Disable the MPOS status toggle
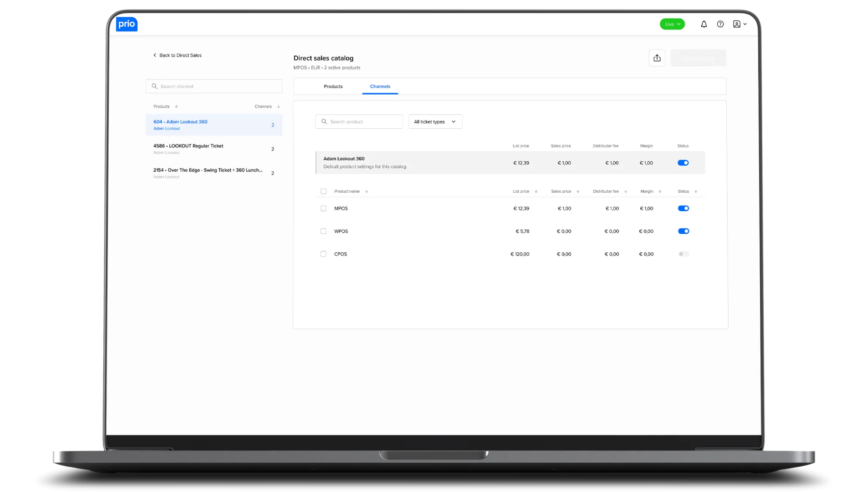This screenshot has width=868, height=492. pos(683,209)
